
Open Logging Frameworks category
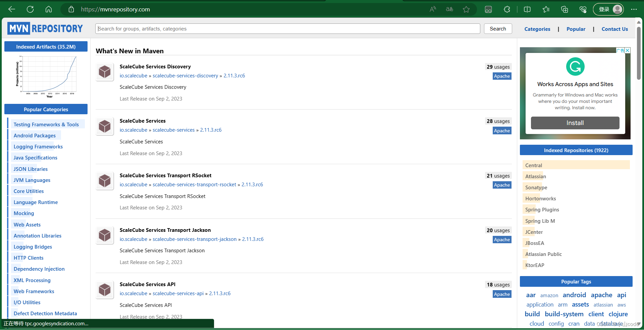tap(38, 146)
